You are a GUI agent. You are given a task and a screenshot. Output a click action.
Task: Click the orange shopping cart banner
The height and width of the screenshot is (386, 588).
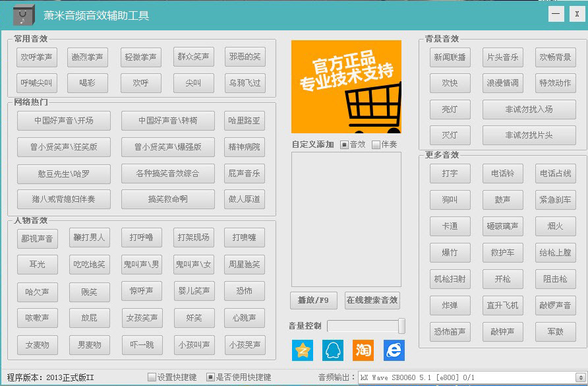tap(346, 86)
